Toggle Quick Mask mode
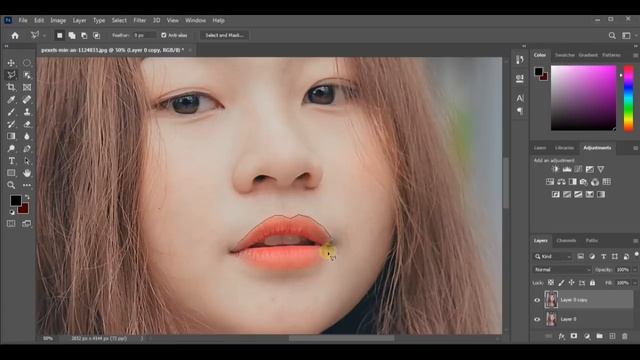The image size is (640, 360). pos(11,224)
